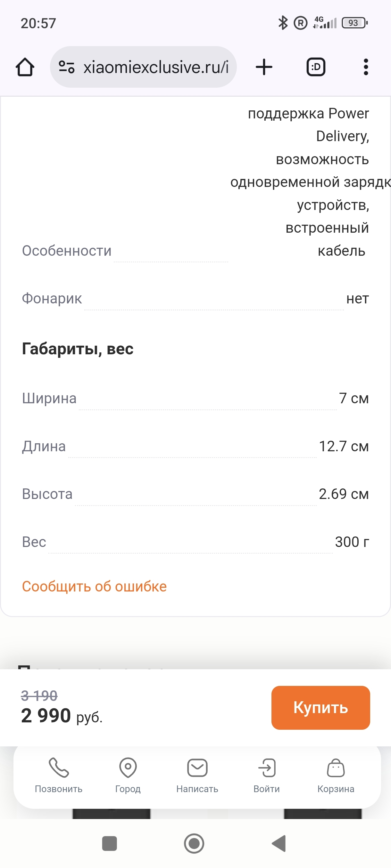Tap the Особенности specification label
The width and height of the screenshot is (391, 868).
pos(66,251)
